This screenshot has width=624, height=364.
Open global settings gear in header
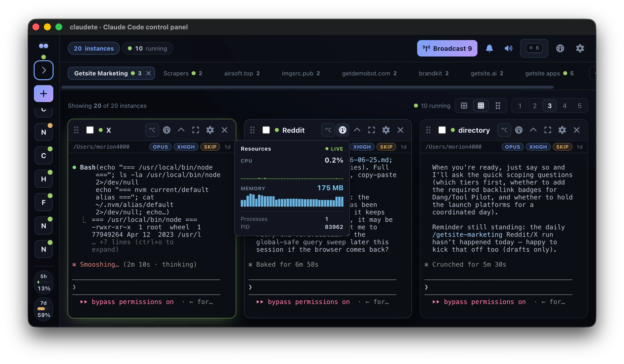click(x=580, y=48)
